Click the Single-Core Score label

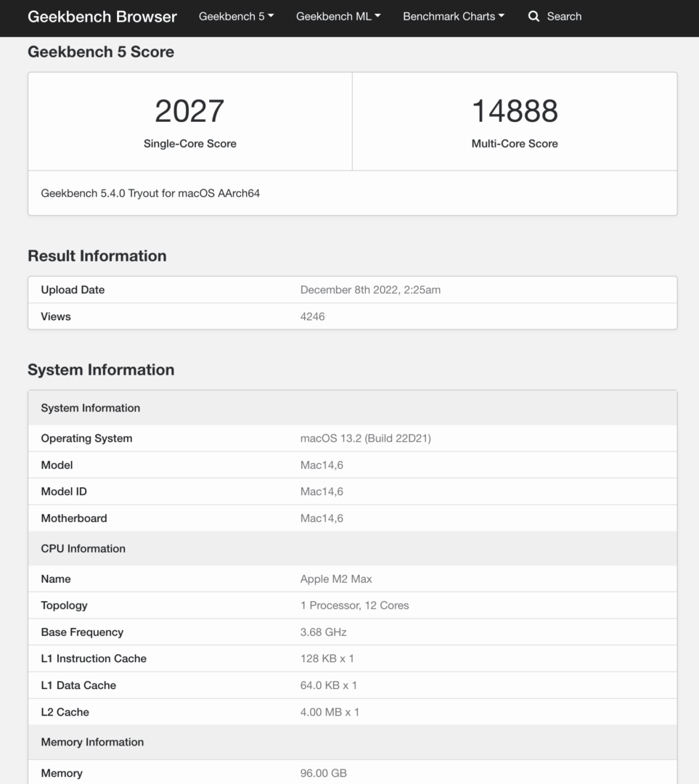pos(189,144)
